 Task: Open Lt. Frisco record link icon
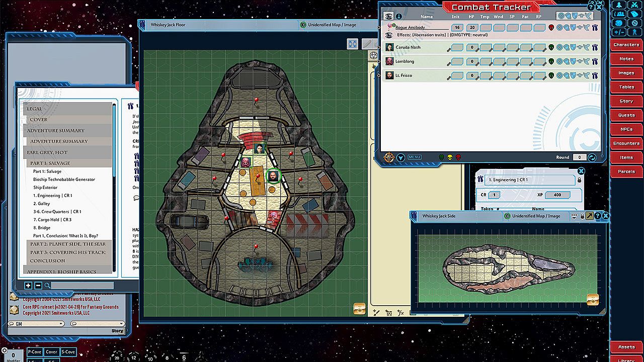595,75
